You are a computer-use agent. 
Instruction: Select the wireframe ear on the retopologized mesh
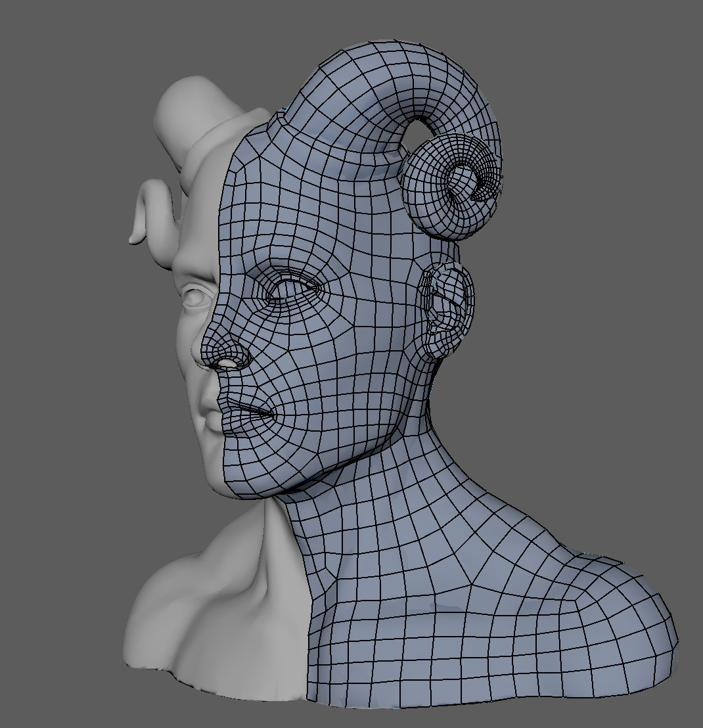[x=450, y=306]
